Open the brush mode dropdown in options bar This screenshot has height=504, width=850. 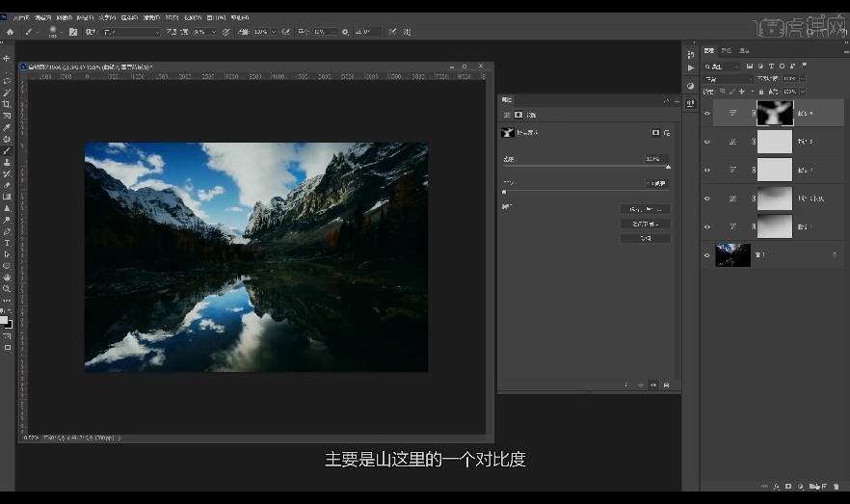click(x=131, y=32)
